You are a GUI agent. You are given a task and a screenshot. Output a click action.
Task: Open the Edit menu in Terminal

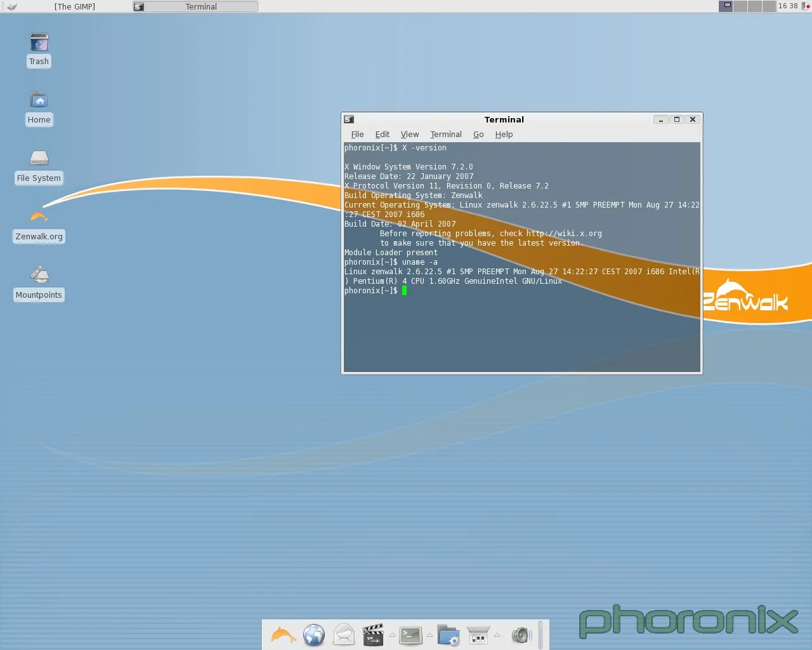(x=382, y=135)
